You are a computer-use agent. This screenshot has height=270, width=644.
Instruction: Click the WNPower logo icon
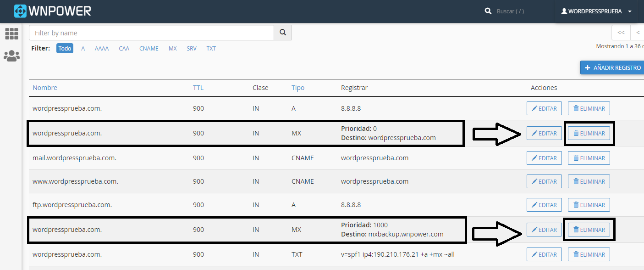(21, 11)
